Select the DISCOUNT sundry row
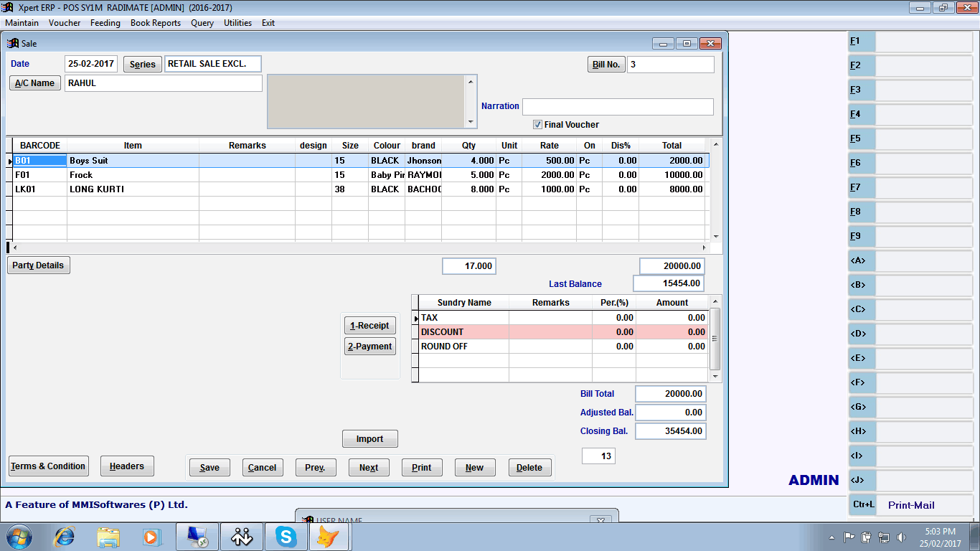This screenshot has height=551, width=980. [463, 332]
